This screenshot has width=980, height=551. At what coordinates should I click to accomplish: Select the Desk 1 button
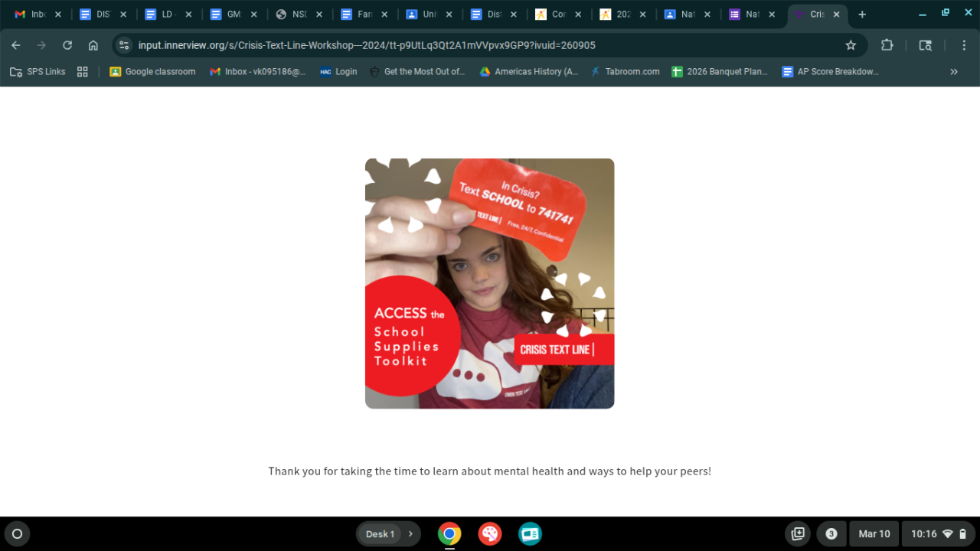tap(380, 534)
